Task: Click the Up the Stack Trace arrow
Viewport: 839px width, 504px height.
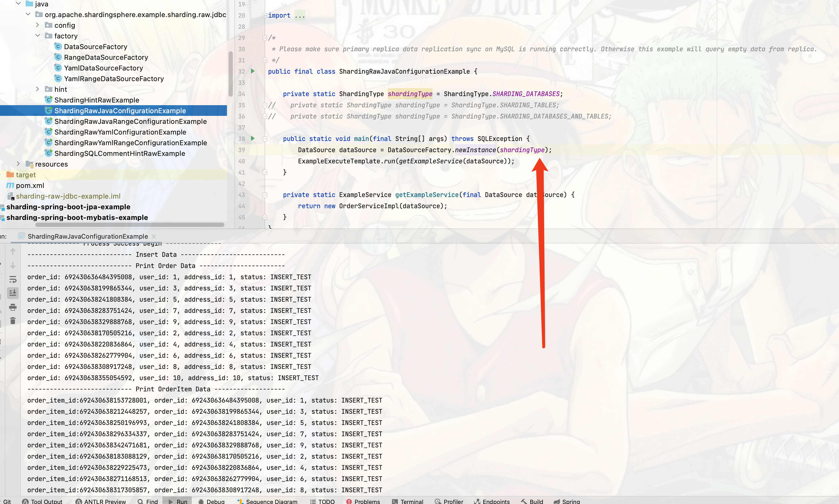Action: [13, 252]
